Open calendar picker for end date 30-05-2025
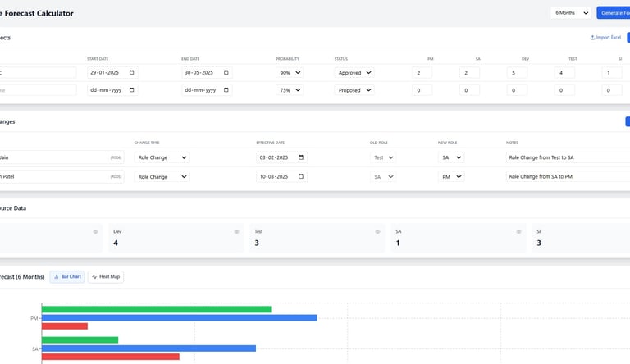Viewport: 630px width, 364px height. click(226, 72)
